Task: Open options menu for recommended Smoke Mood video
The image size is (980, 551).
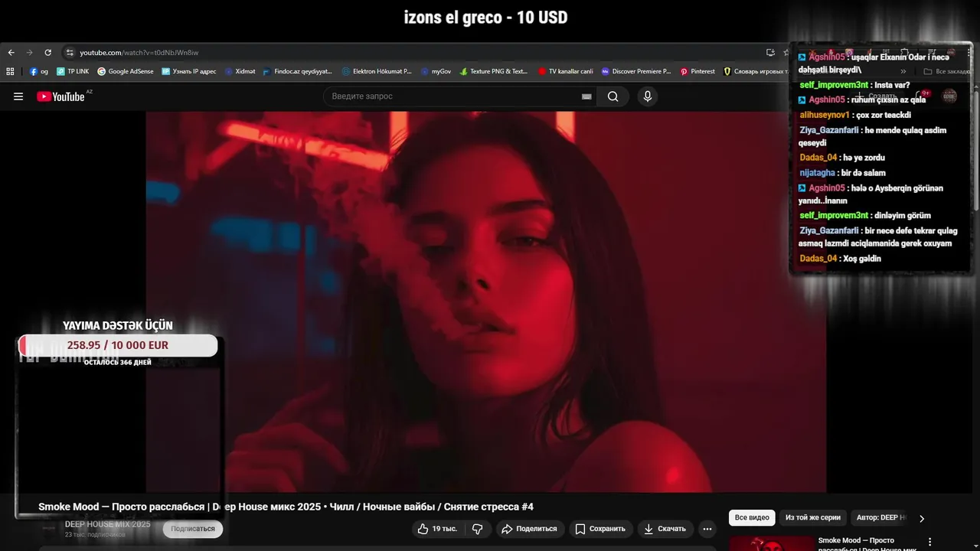Action: (x=930, y=542)
